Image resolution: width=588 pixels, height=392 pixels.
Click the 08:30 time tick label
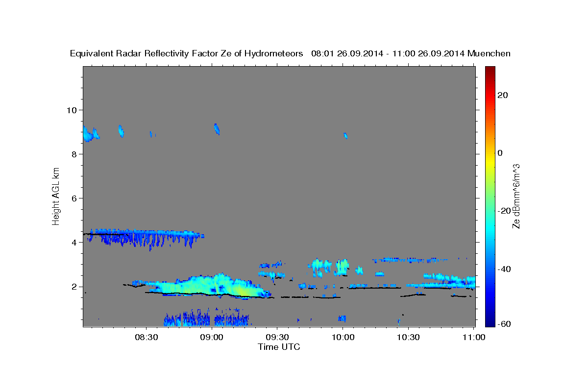click(x=146, y=338)
